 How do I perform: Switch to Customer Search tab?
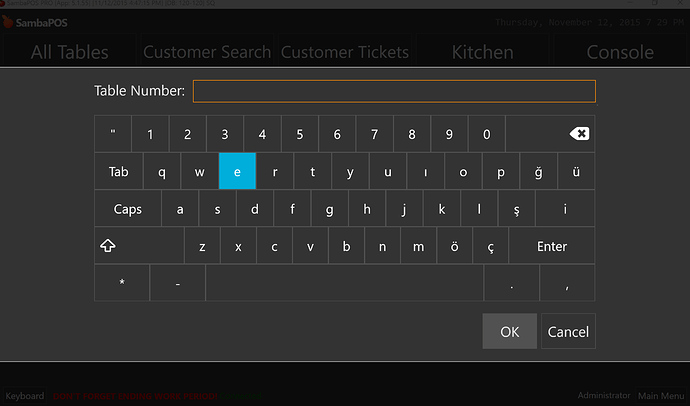[207, 52]
